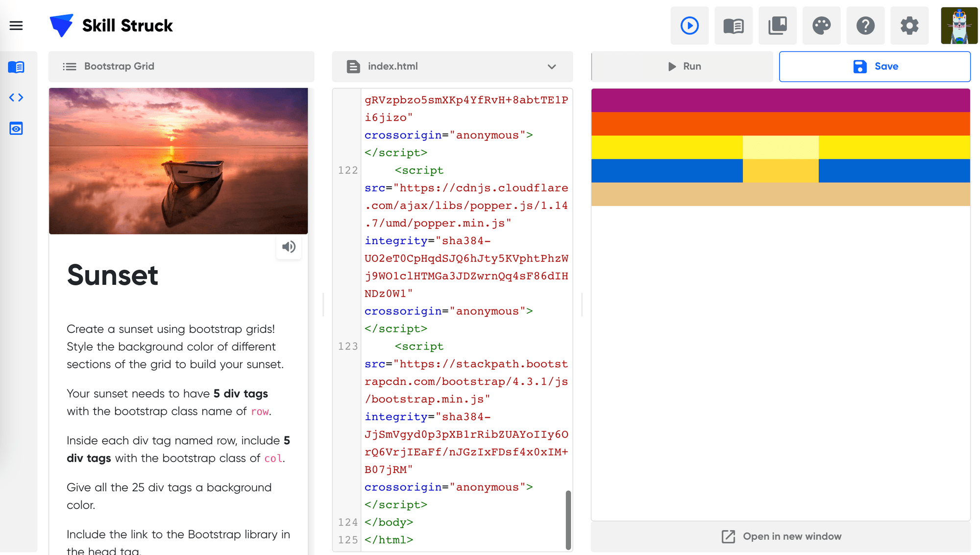This screenshot has width=980, height=555.
Task: Save the project
Action: click(875, 67)
